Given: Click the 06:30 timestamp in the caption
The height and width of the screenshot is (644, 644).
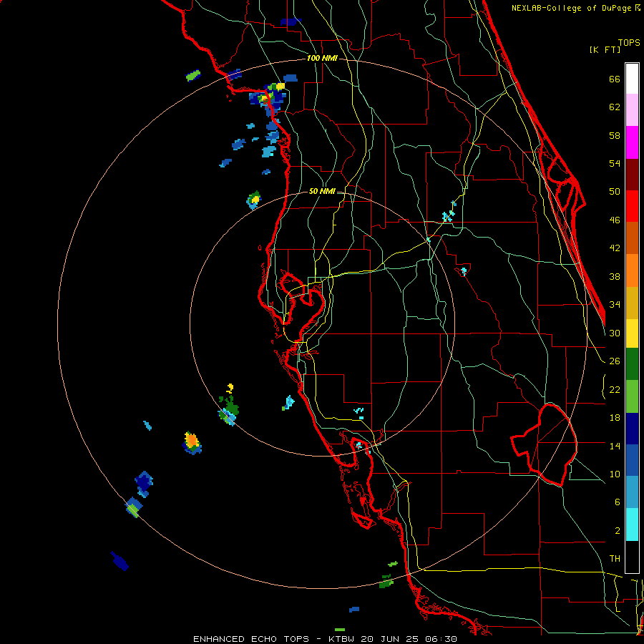Looking at the screenshot, I should pos(441,639).
